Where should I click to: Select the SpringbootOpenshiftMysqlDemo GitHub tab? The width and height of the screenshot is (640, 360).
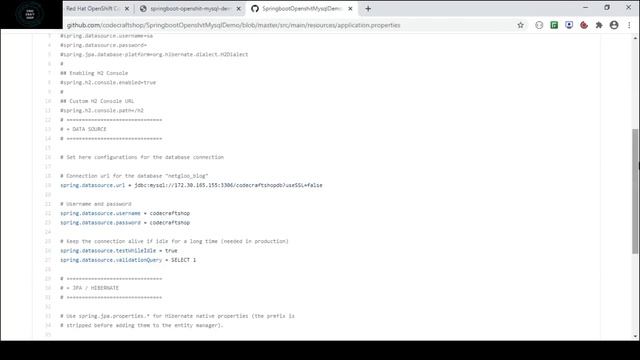(301, 9)
